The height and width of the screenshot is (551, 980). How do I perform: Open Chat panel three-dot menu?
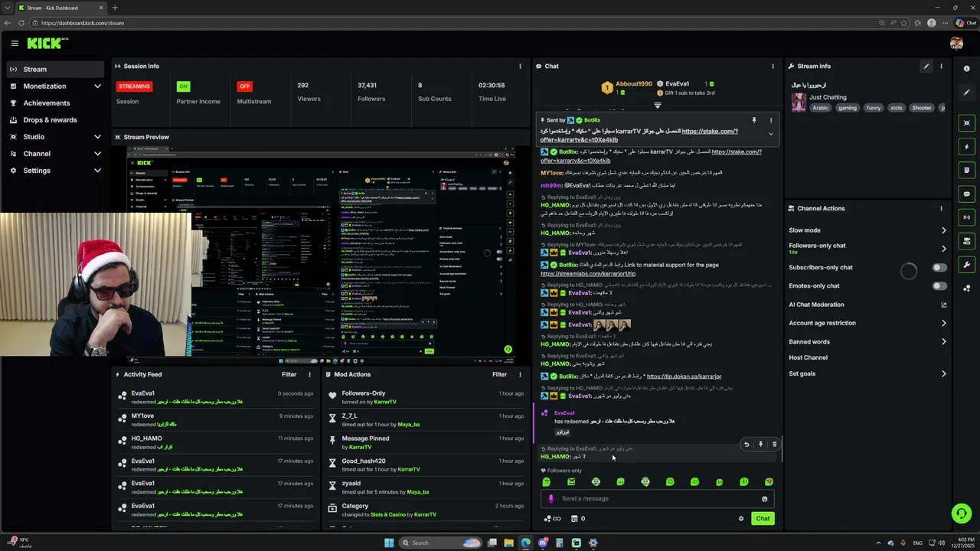(773, 67)
